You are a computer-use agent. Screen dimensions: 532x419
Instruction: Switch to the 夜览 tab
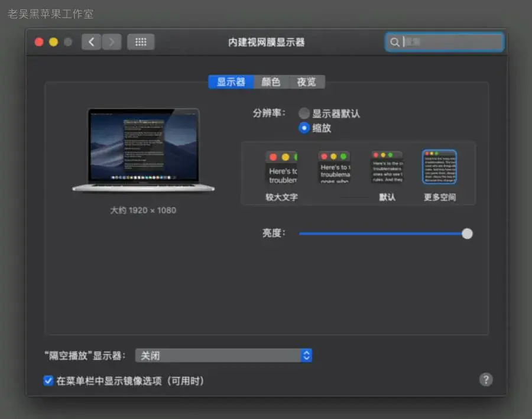pos(307,82)
